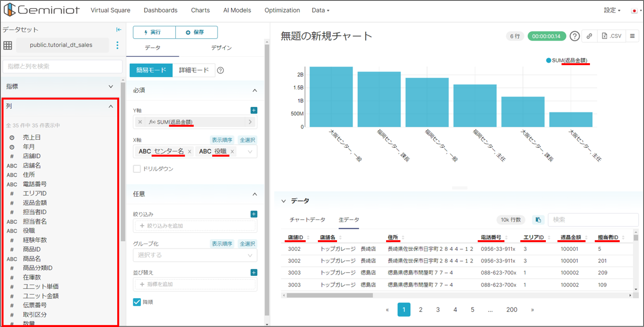Screen dimensions: 644x327
Task: Open the dataset three-dot menu
Action: (117, 45)
